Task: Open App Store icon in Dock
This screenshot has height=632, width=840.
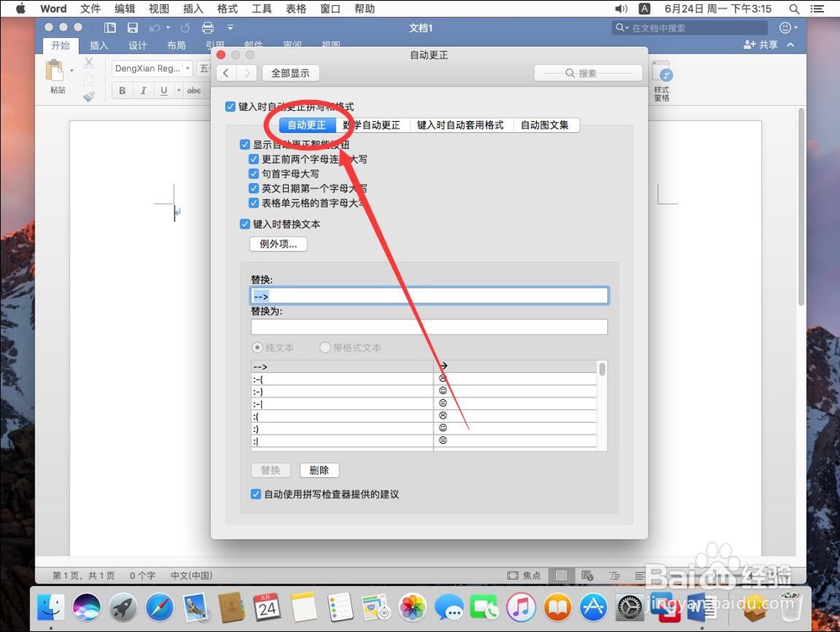Action: (593, 608)
